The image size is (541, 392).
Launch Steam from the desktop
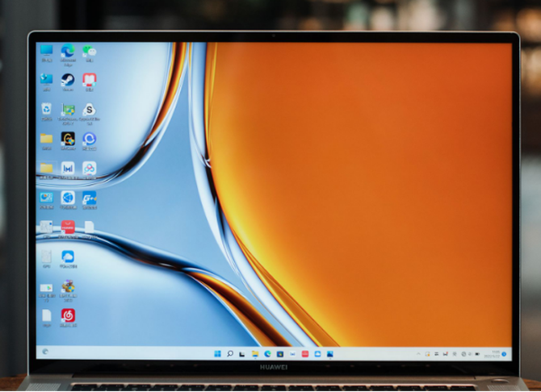click(x=68, y=80)
